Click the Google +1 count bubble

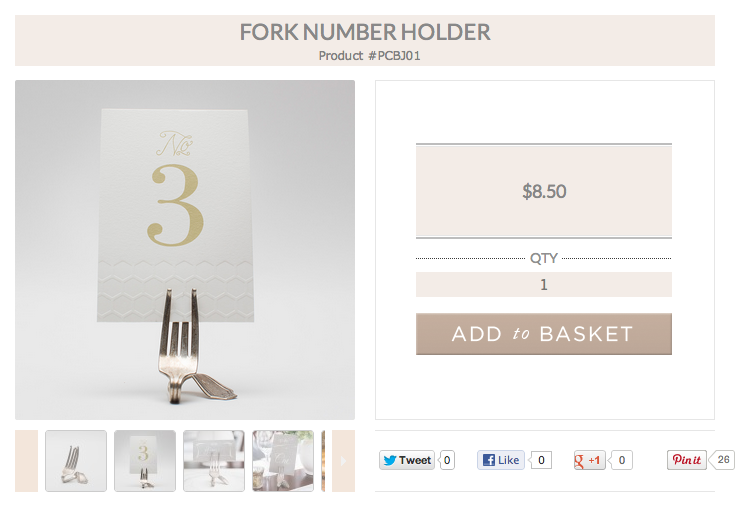point(621,460)
